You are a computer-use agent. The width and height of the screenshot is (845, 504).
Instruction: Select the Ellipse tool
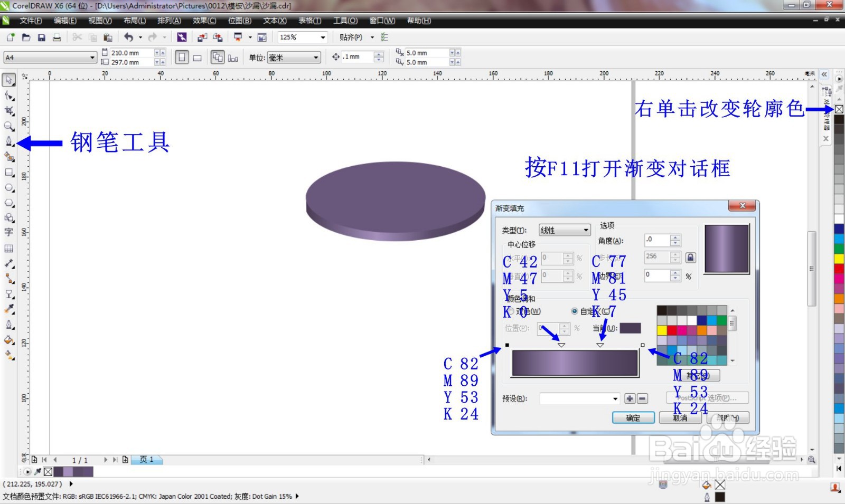(8, 188)
